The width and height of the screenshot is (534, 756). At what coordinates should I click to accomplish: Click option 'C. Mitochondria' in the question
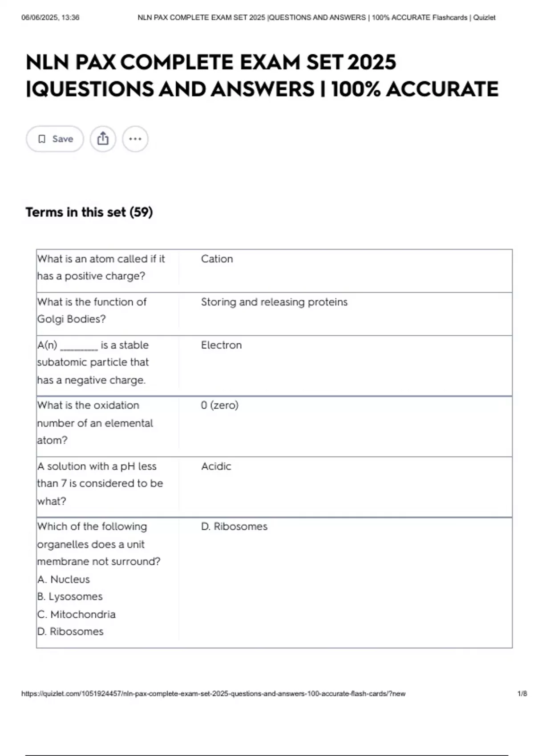tap(77, 614)
